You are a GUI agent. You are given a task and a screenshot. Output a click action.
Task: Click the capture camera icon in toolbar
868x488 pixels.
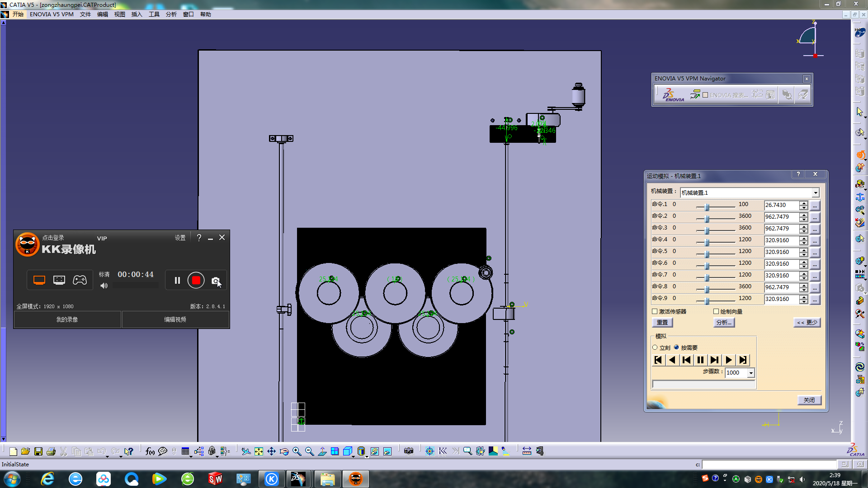409,451
